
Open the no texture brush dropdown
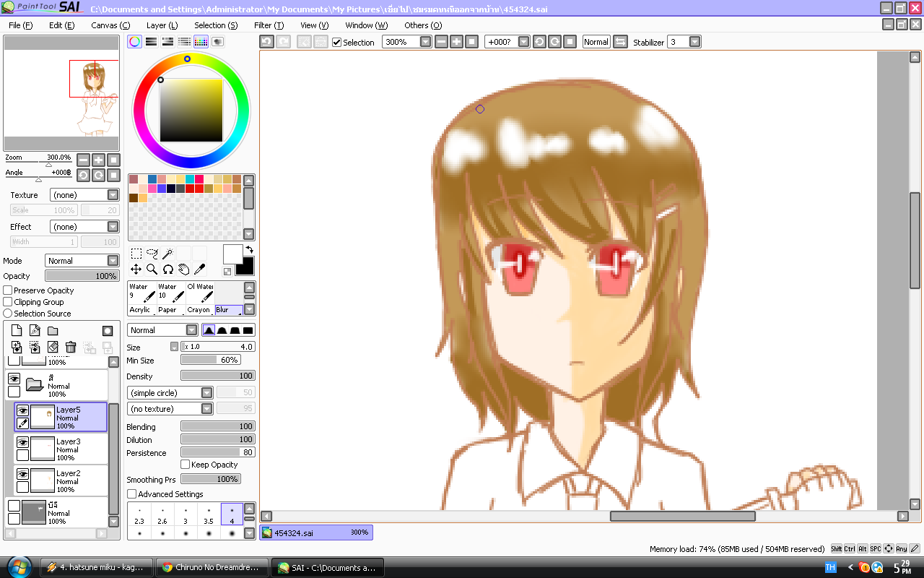pos(170,409)
